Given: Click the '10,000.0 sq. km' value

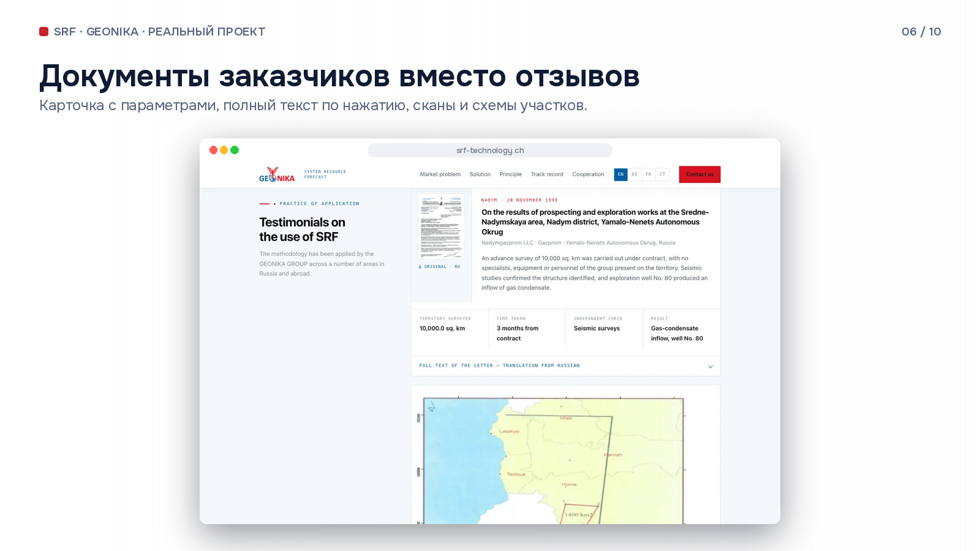Looking at the screenshot, I should [x=442, y=329].
